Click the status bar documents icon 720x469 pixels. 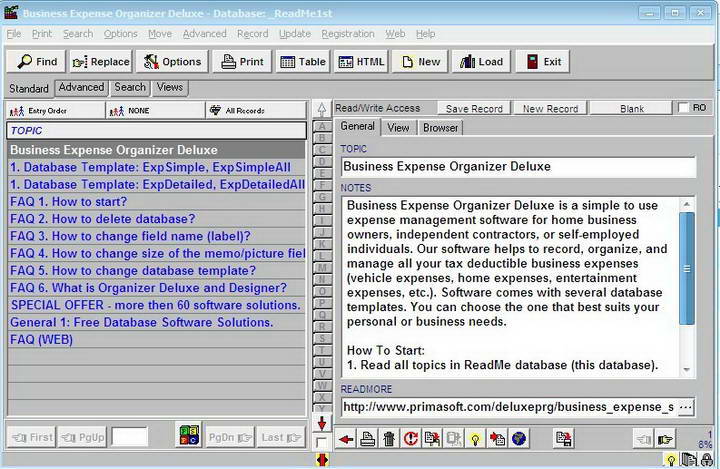tap(689, 459)
